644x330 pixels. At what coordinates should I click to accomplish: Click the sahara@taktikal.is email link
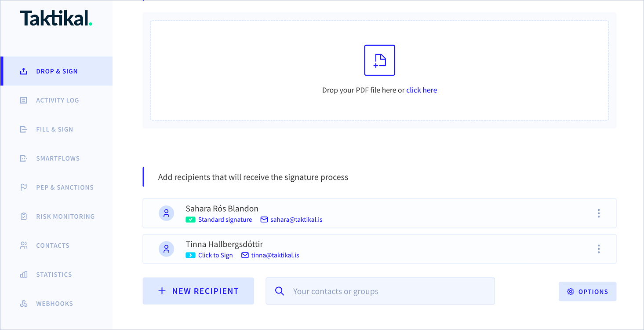(x=297, y=220)
